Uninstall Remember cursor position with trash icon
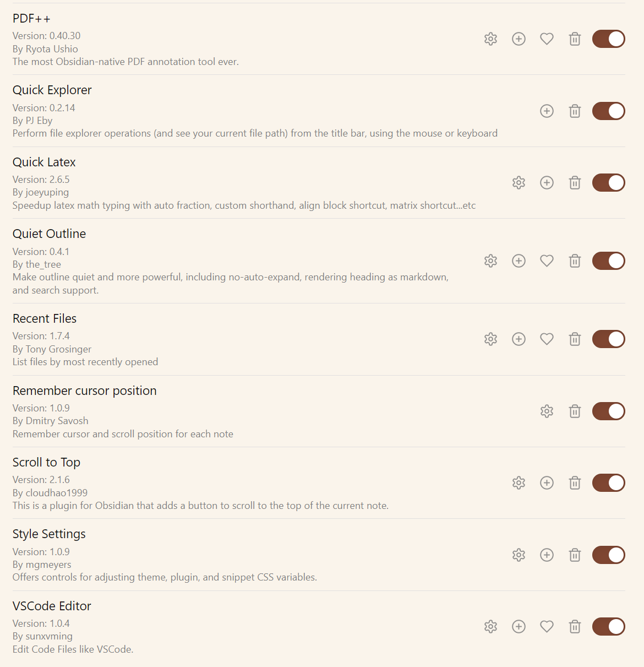 [x=575, y=411]
